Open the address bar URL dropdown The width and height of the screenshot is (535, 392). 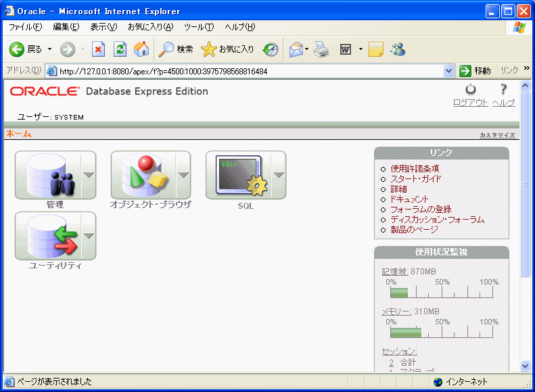pos(448,71)
